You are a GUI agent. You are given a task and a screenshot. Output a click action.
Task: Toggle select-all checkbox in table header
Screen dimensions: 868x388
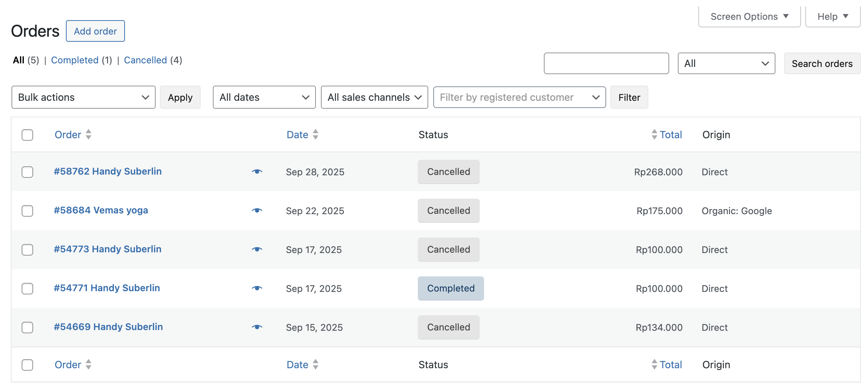point(27,135)
